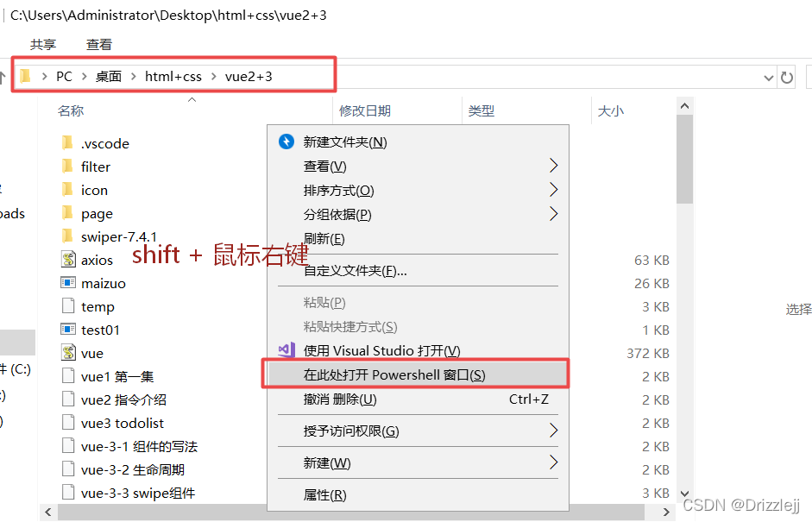
Task: Sort by the 大小 column header
Action: click(611, 110)
